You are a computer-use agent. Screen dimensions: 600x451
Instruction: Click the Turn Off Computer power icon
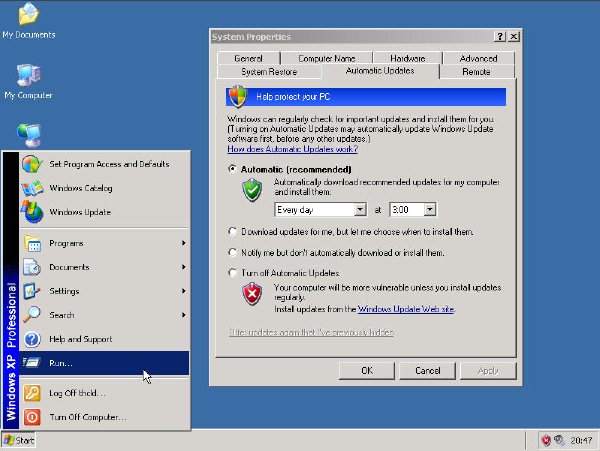(x=32, y=417)
